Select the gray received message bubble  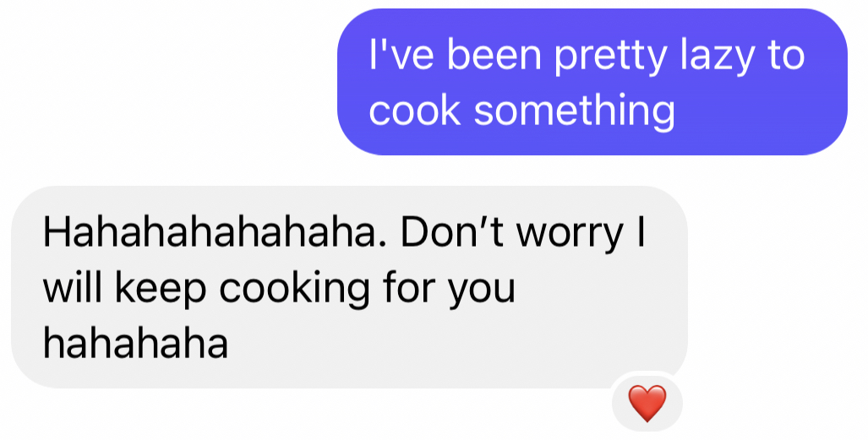(x=349, y=286)
